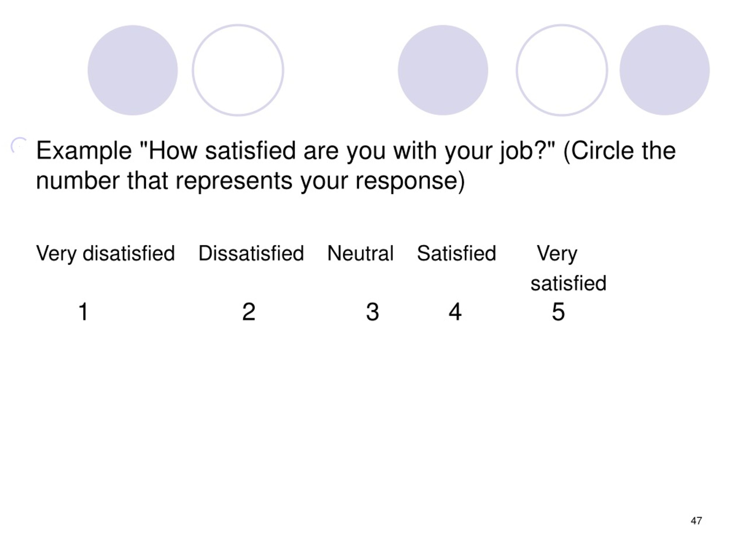The image size is (747, 560).
Task: Click the Very satisfied label
Action: [568, 268]
